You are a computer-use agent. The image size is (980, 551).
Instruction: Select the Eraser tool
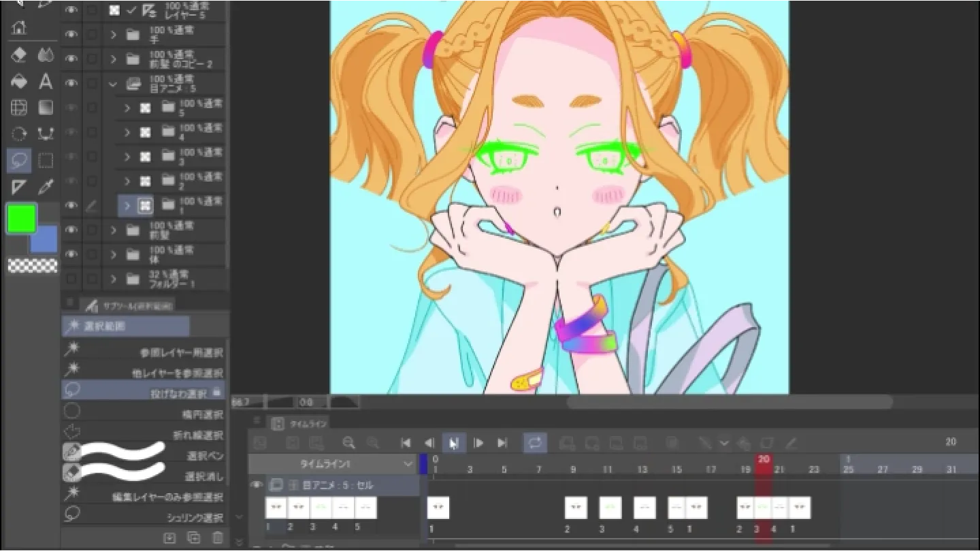coord(19,56)
